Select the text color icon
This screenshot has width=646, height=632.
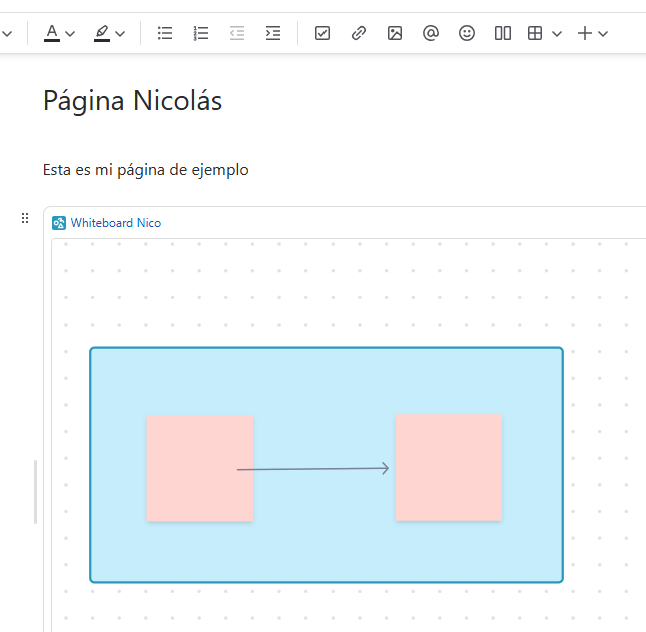[52, 33]
